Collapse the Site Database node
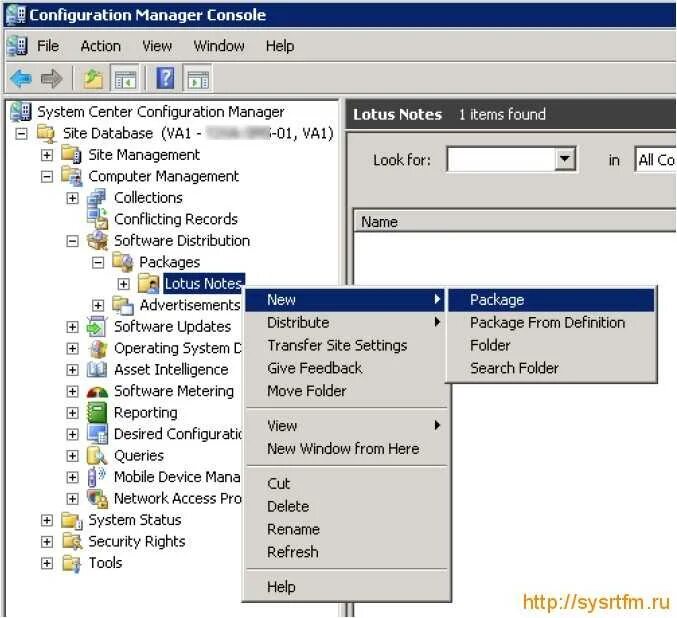 pos(21,133)
